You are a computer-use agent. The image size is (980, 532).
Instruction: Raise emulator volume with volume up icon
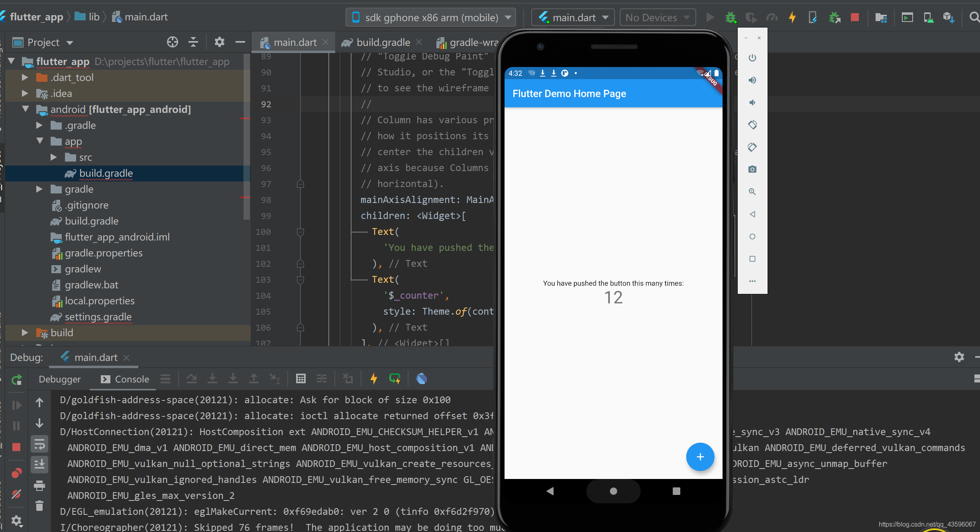pos(752,80)
